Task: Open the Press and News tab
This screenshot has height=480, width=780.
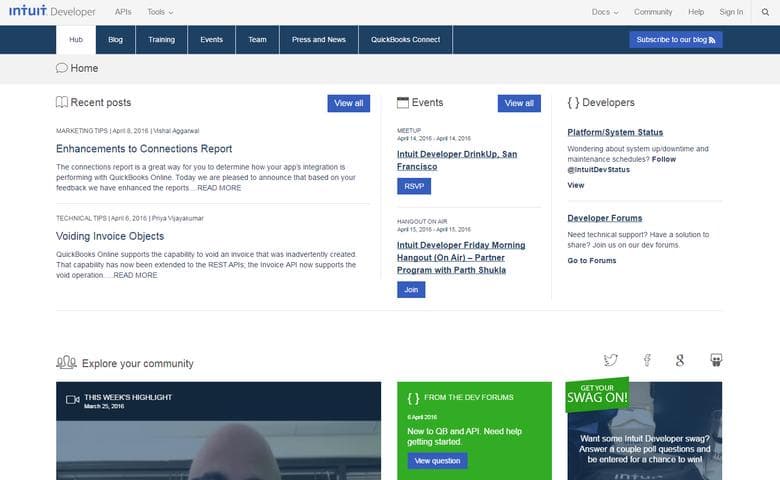Action: coord(319,39)
